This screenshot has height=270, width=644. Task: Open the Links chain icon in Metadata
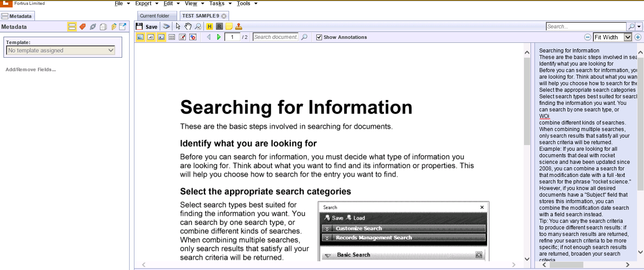(x=92, y=27)
